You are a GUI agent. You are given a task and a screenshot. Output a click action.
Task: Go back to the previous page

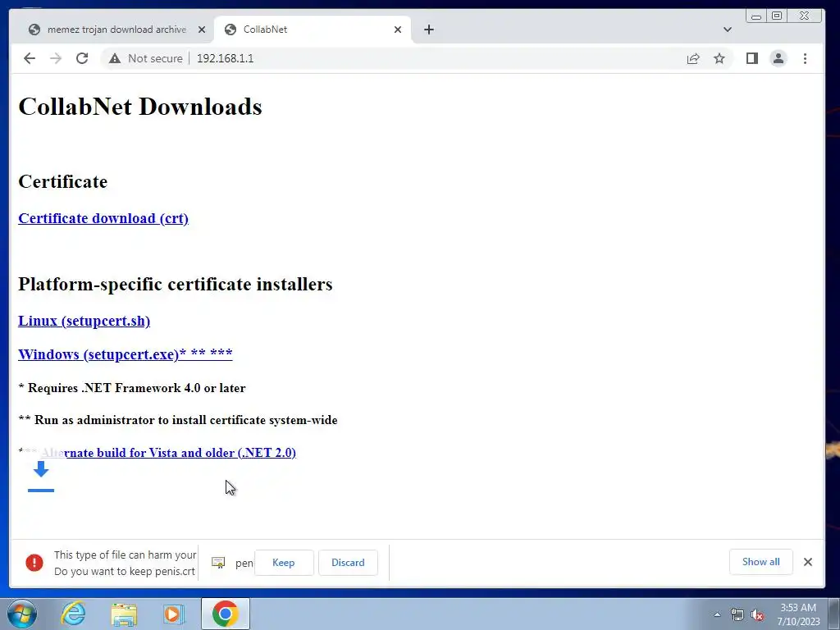30,58
